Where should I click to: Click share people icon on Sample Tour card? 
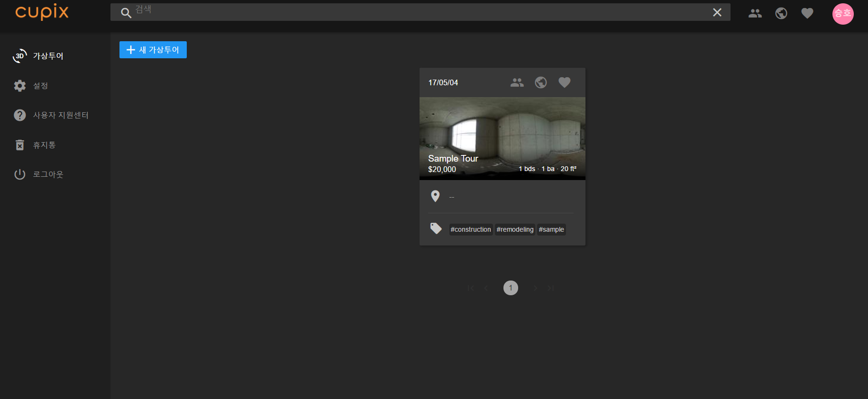tap(517, 82)
